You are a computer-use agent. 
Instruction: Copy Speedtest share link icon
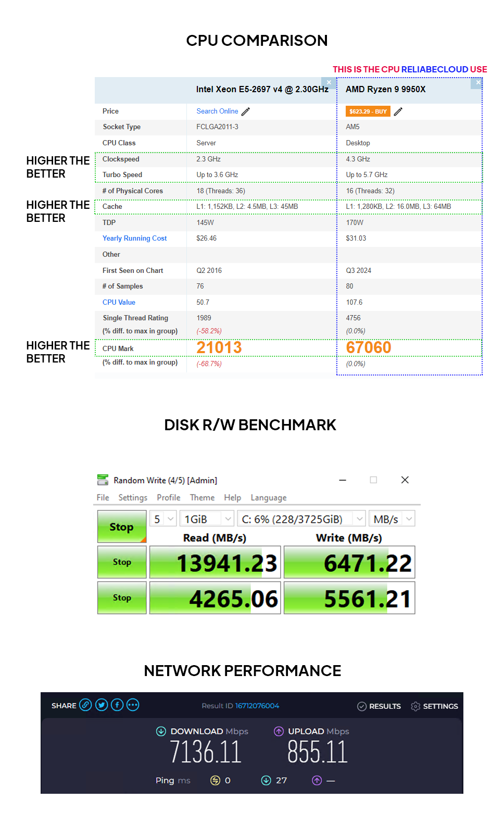click(85, 705)
